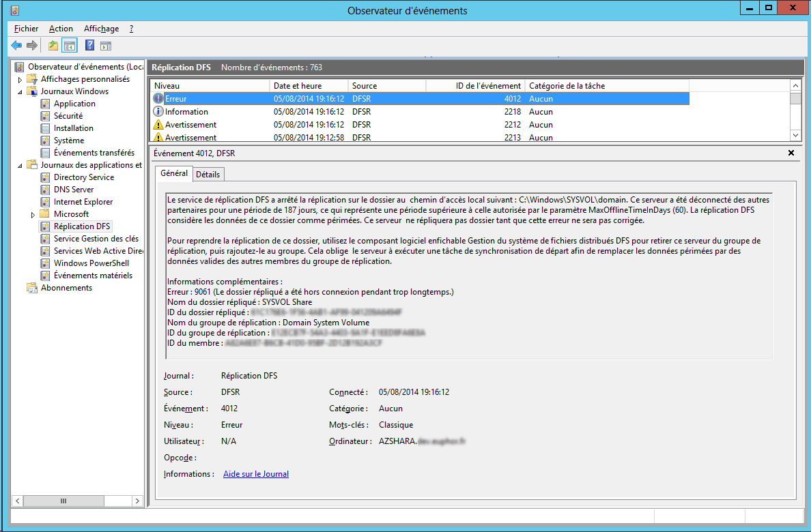
Task: Open the Affichage menu
Action: tap(101, 29)
